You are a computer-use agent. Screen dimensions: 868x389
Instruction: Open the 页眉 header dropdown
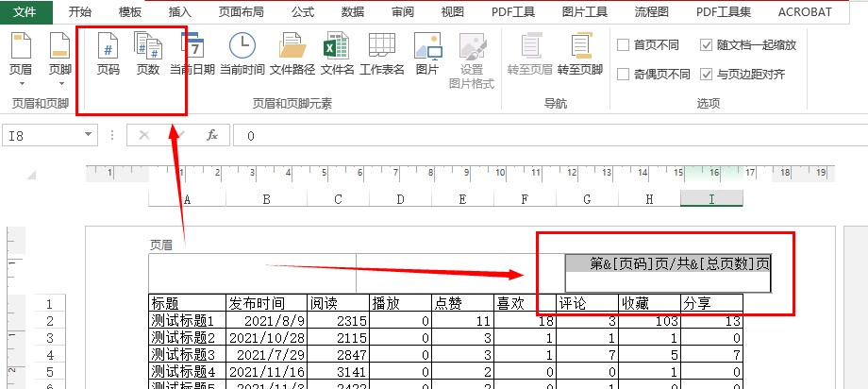(22, 59)
